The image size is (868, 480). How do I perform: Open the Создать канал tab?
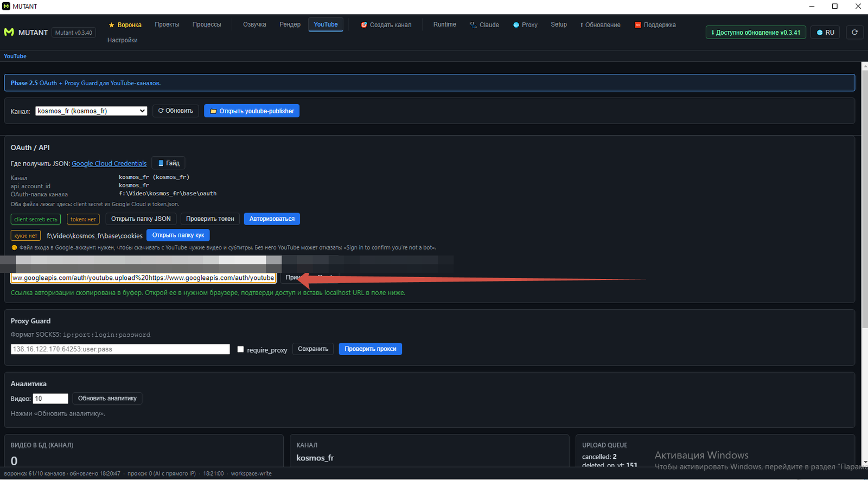386,25
